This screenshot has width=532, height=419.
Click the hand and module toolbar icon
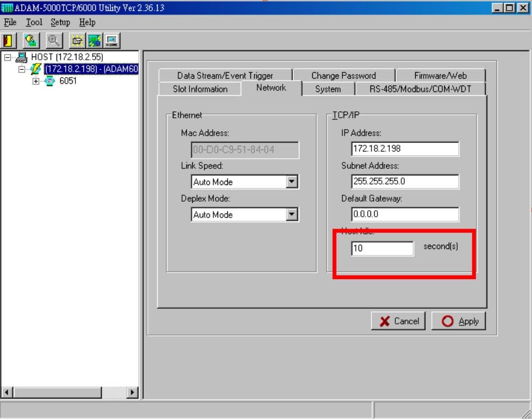pyautogui.click(x=31, y=41)
